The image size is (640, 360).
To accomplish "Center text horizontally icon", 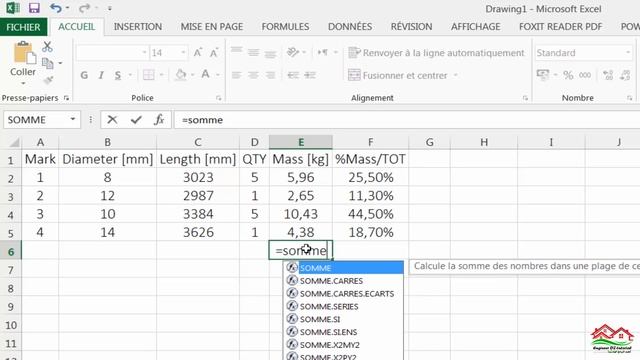I will pyautogui.click(x=253, y=75).
